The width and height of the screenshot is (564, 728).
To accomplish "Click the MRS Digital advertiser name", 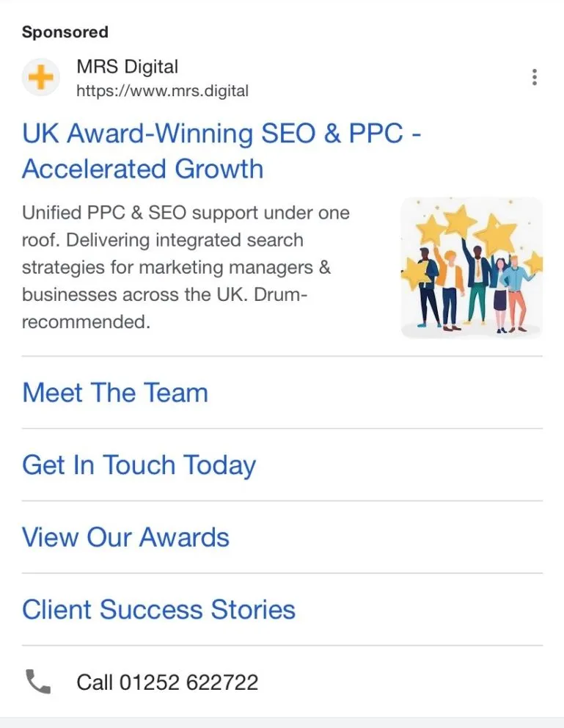I will [x=127, y=67].
